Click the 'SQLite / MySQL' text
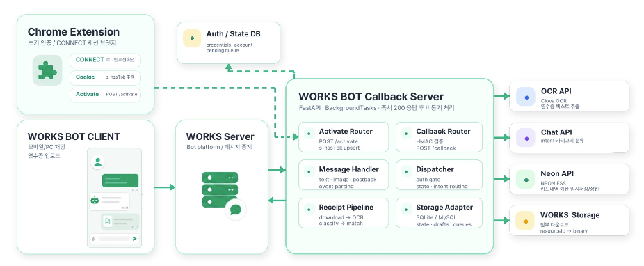The image size is (644, 266). tap(436, 217)
